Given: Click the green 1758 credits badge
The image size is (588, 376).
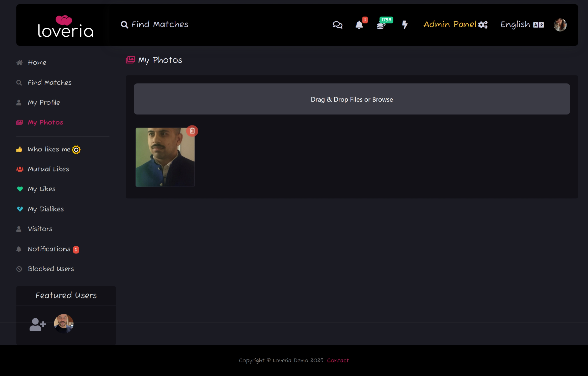Looking at the screenshot, I should click(x=386, y=20).
